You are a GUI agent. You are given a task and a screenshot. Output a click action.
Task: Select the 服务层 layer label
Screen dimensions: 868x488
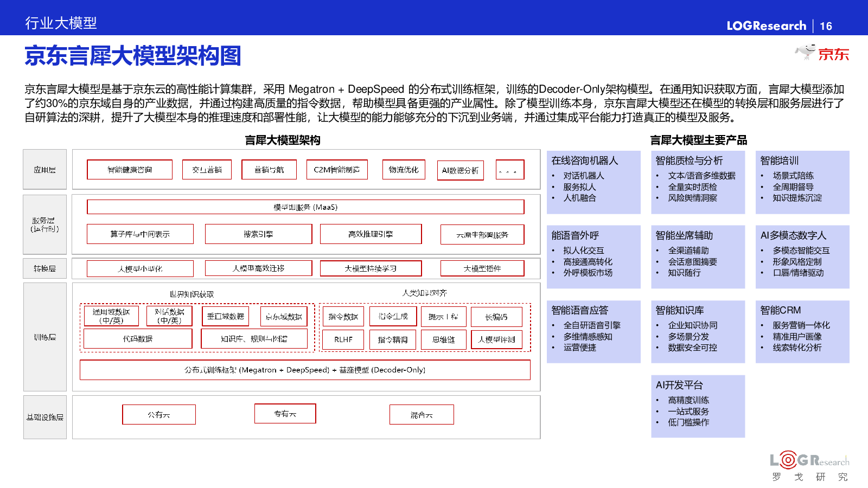pyautogui.click(x=44, y=224)
